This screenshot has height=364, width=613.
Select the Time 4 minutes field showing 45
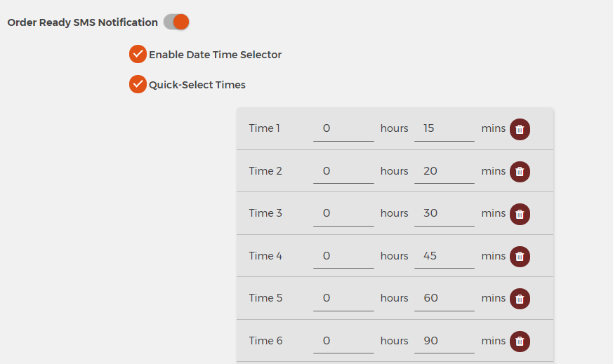(444, 256)
